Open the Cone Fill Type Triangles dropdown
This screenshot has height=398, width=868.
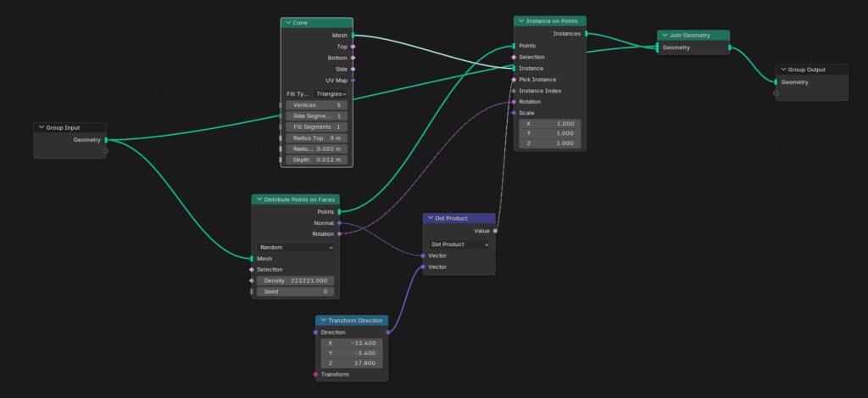[x=331, y=93]
